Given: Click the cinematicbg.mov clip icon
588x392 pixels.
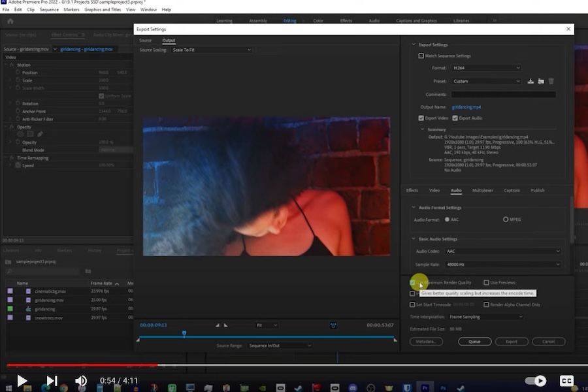Looking at the screenshot, I should (x=28, y=291).
